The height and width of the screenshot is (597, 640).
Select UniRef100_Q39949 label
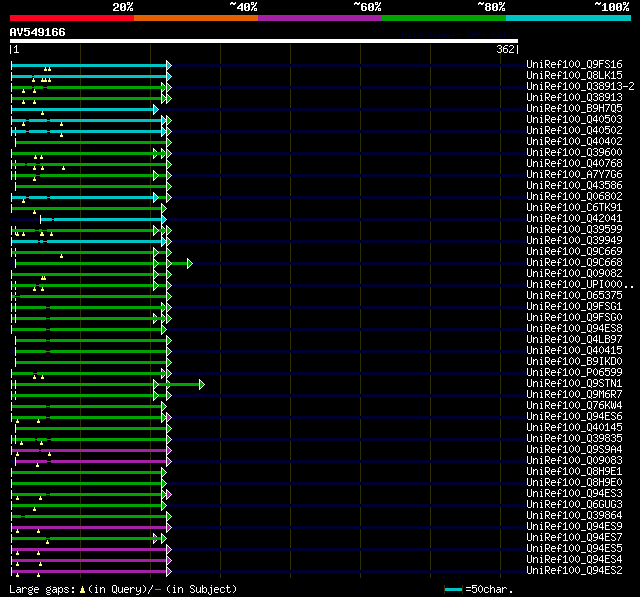574,240
